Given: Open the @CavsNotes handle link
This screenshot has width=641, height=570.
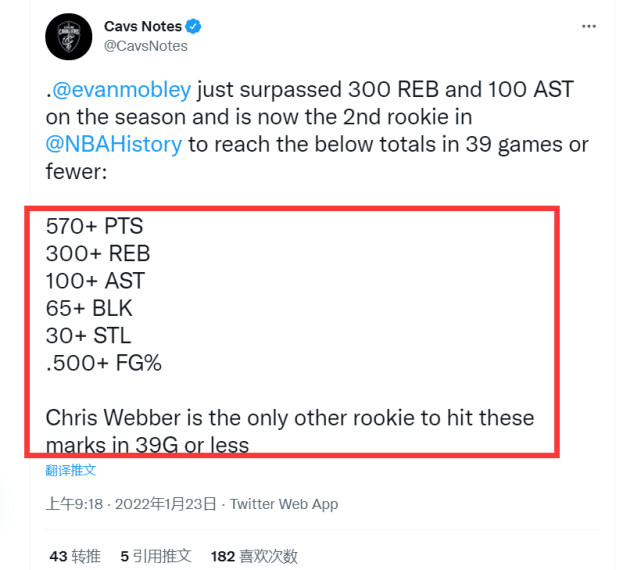Looking at the screenshot, I should tap(145, 45).
